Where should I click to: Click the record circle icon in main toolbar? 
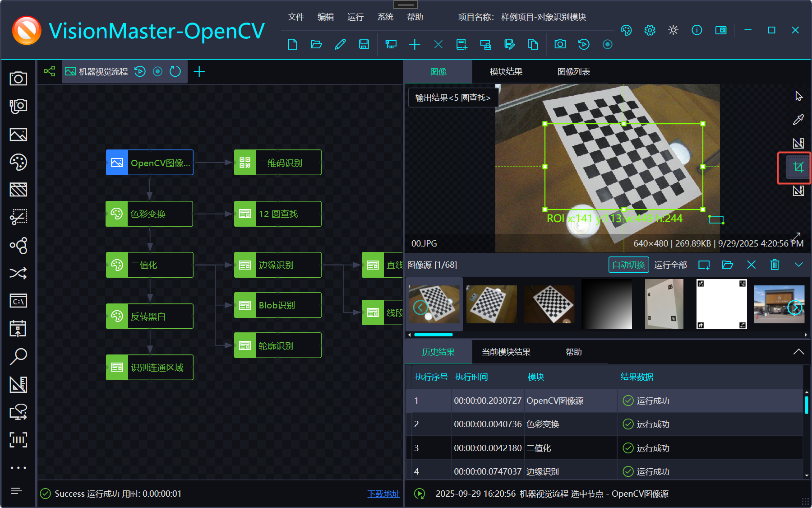pyautogui.click(x=608, y=44)
